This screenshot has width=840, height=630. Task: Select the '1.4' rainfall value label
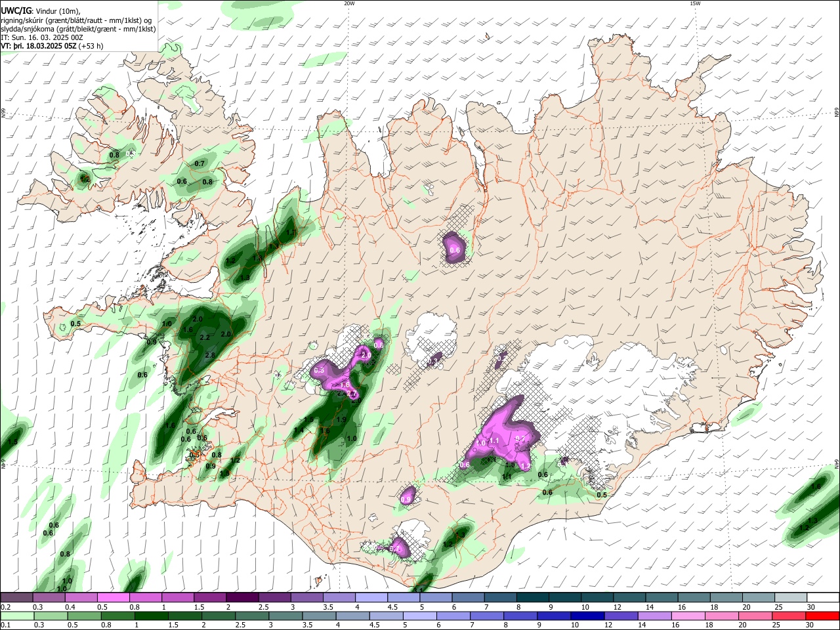click(x=299, y=430)
